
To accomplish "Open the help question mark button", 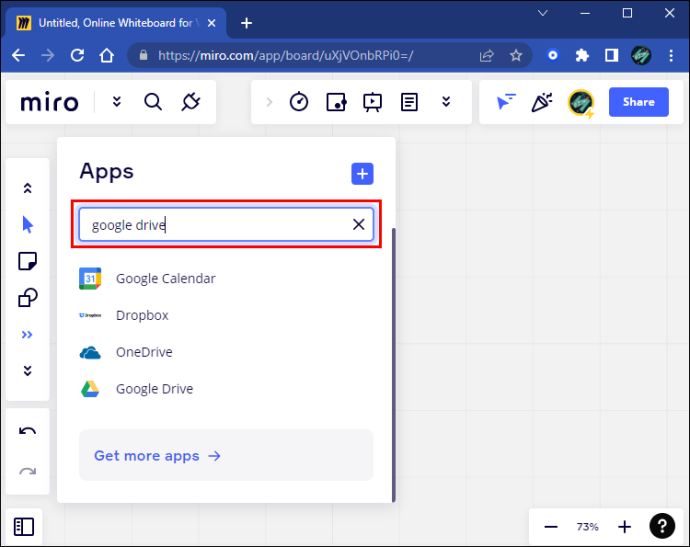I will tap(662, 526).
